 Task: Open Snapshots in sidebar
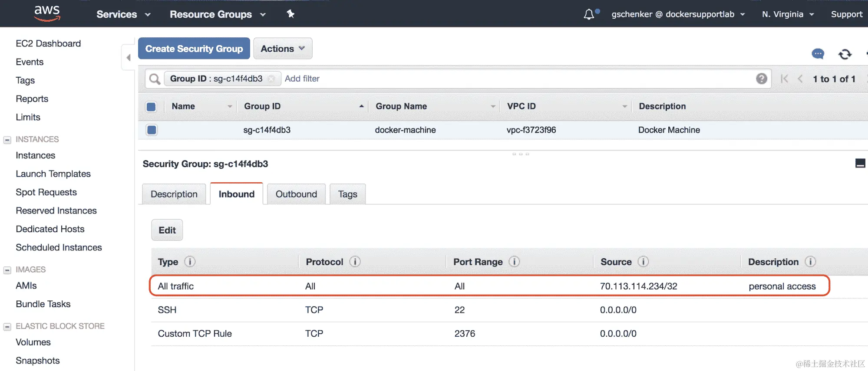[x=38, y=361]
